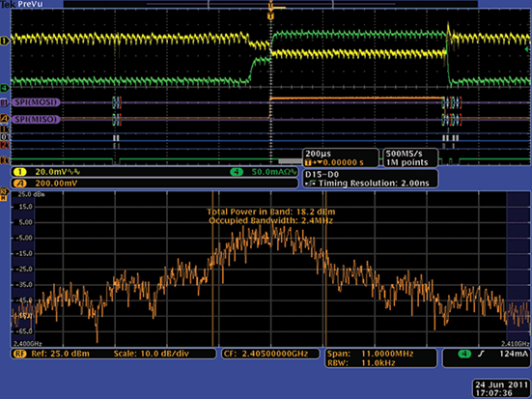The image size is (532, 399).
Task: Select the RF reference level badge
Action: point(19,354)
